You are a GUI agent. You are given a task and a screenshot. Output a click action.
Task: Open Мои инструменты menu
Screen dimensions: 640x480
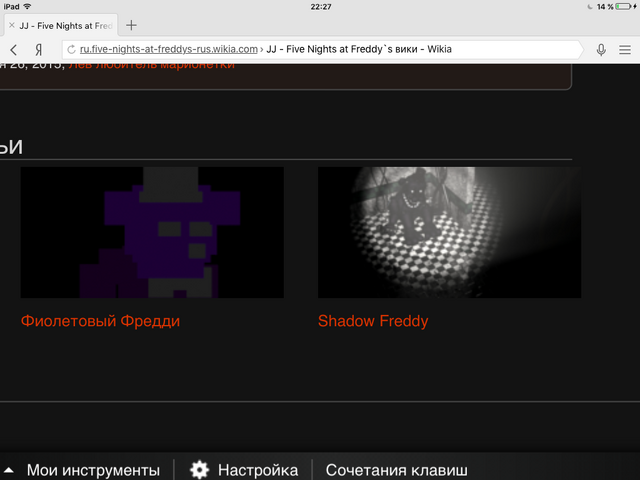(93, 470)
